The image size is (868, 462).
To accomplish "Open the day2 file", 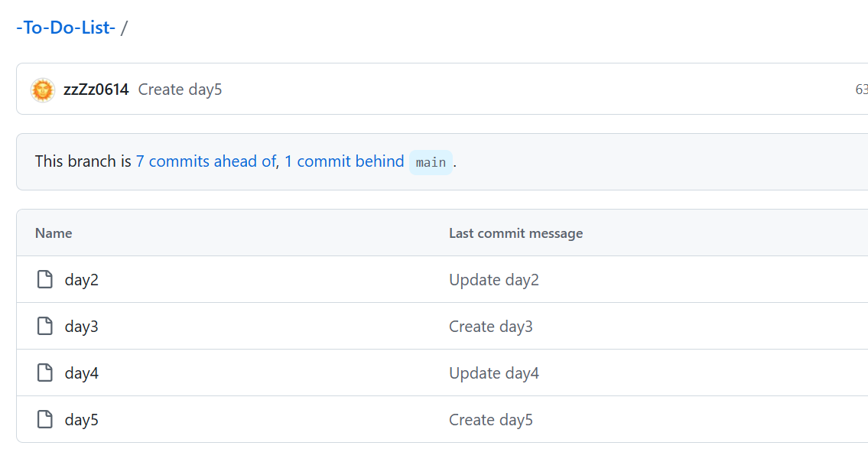I will click(82, 280).
